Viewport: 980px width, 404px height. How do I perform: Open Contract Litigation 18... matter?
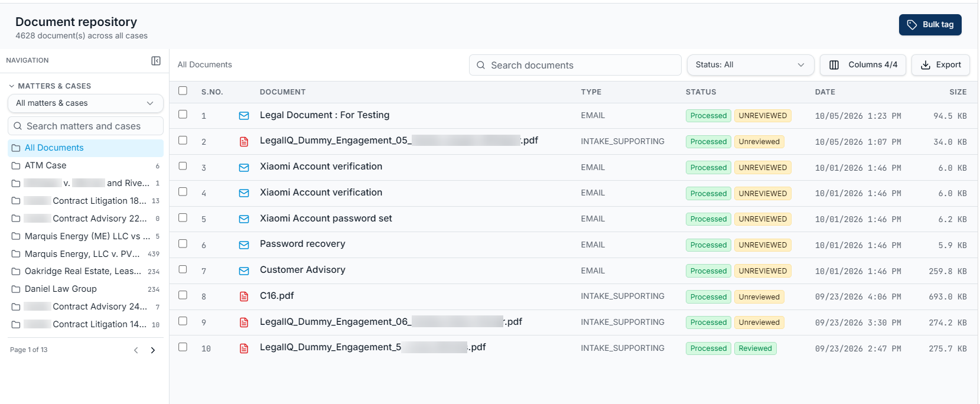pos(86,201)
